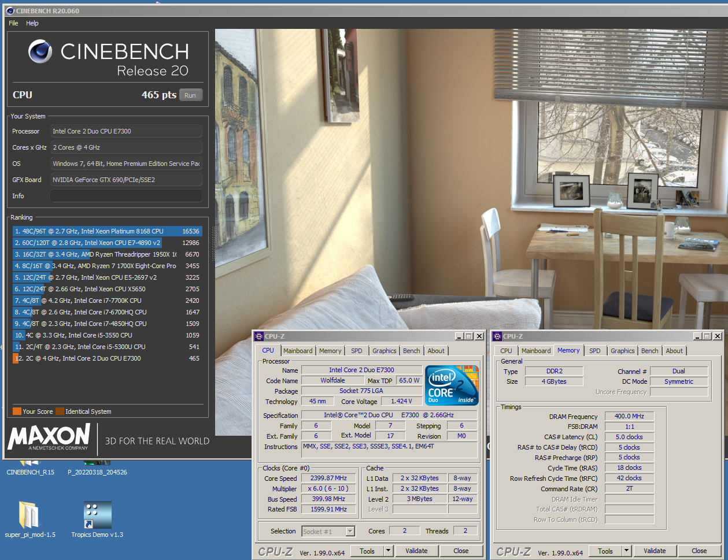
Task: Select Xeon Platinum 8168 ranking row
Action: pyautogui.click(x=108, y=231)
